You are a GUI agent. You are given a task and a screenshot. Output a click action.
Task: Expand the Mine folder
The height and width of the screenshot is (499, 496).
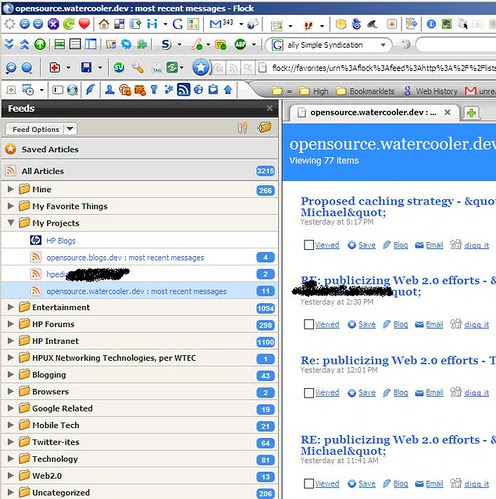tap(10, 189)
